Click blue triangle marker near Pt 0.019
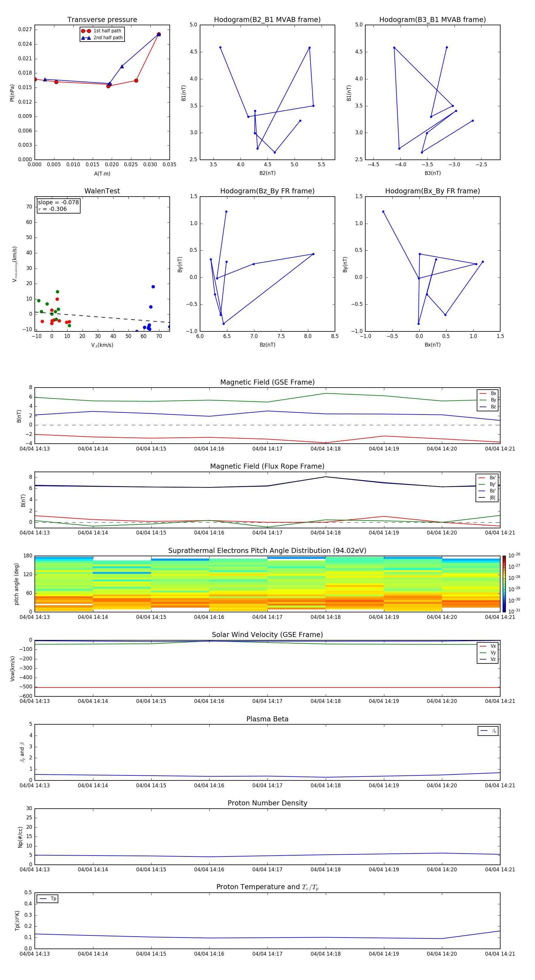 click(x=122, y=67)
